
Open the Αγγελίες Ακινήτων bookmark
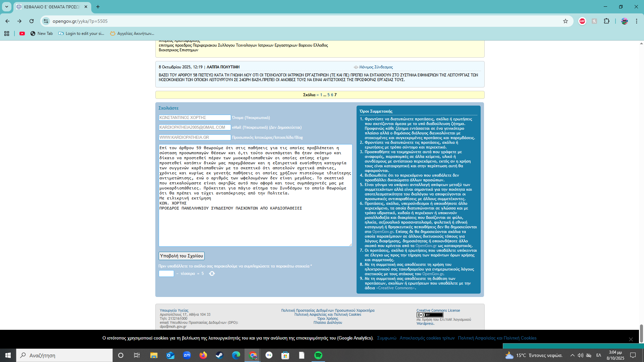tap(132, 34)
